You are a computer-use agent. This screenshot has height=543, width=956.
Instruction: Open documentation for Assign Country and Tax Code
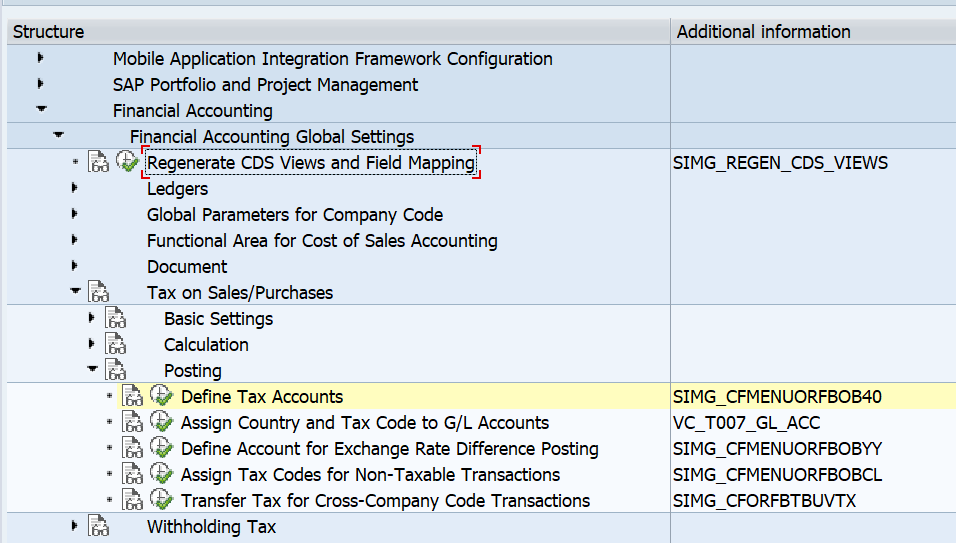click(132, 422)
